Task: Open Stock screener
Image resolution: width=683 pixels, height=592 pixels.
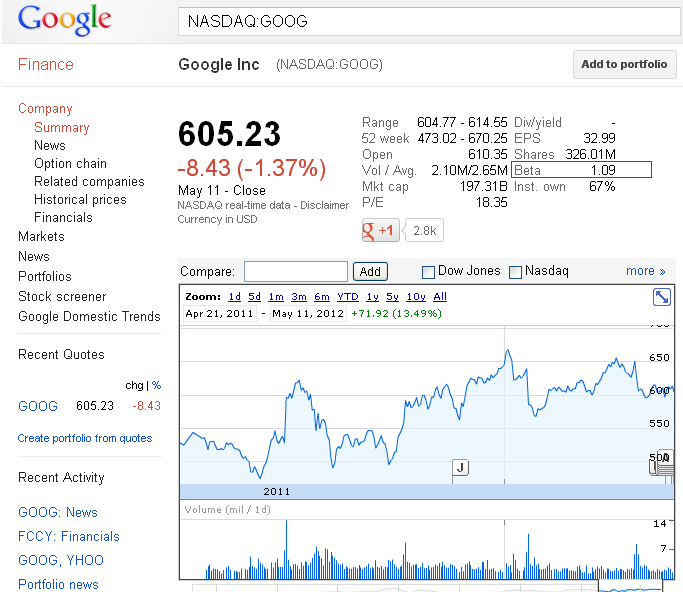Action: (62, 297)
